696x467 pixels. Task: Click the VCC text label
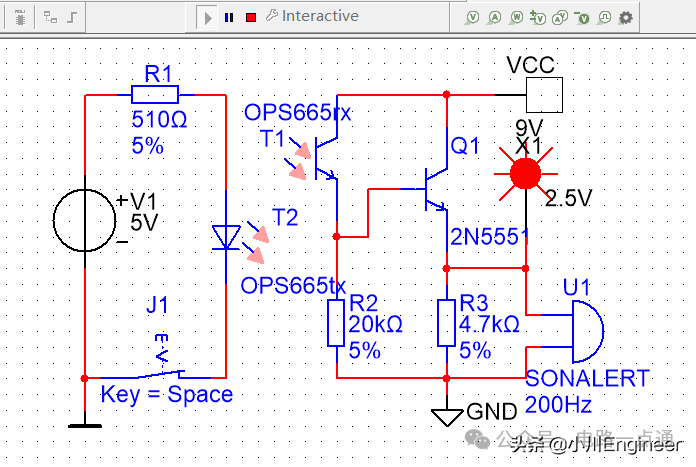click(530, 65)
